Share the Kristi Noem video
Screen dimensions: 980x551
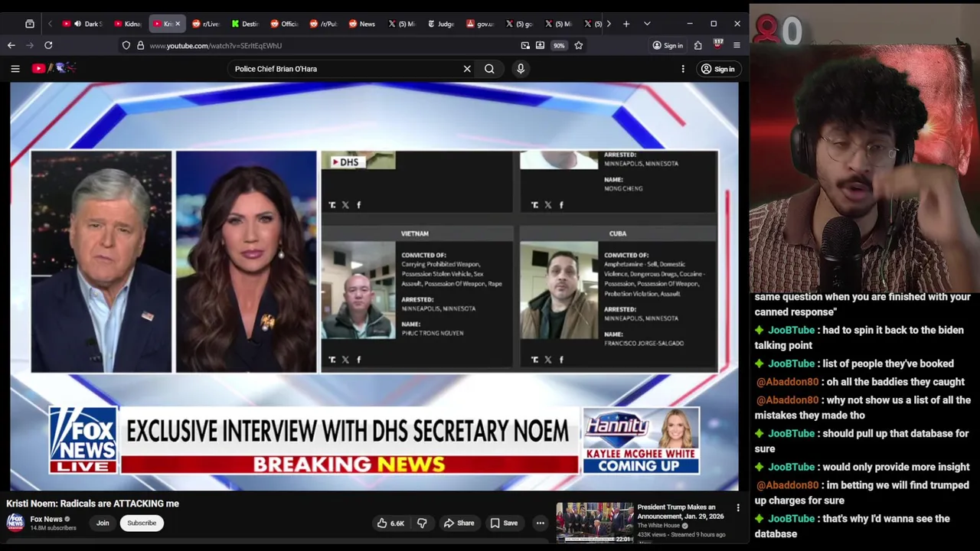click(x=459, y=523)
